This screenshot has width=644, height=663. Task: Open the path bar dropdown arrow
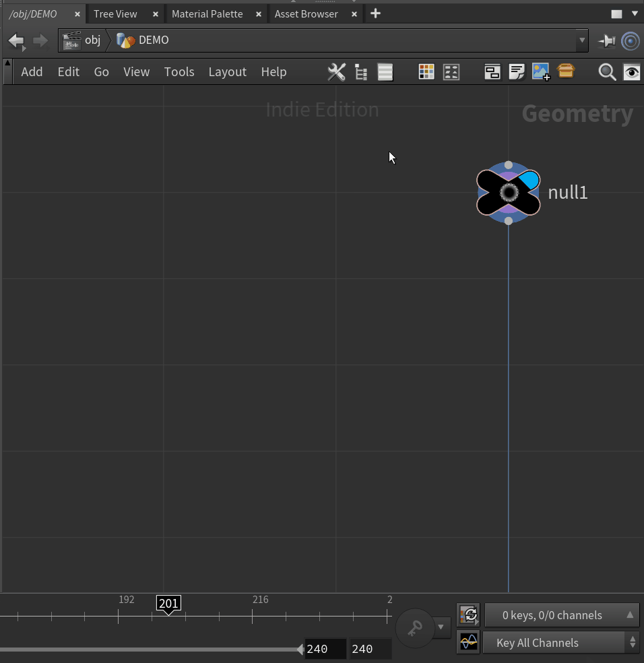click(582, 40)
